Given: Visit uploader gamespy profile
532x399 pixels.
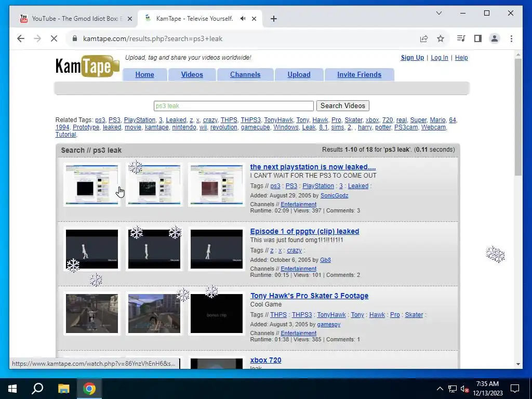Looking at the screenshot, I should pos(328,324).
